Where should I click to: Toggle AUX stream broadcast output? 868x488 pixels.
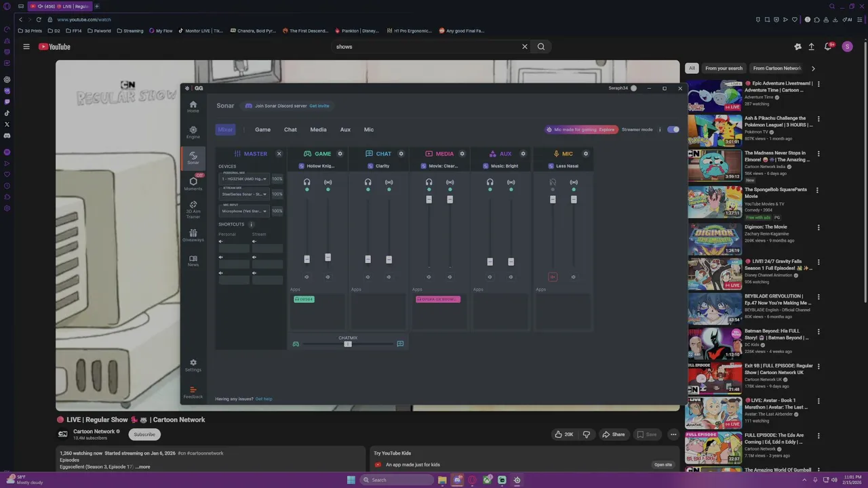click(x=511, y=182)
